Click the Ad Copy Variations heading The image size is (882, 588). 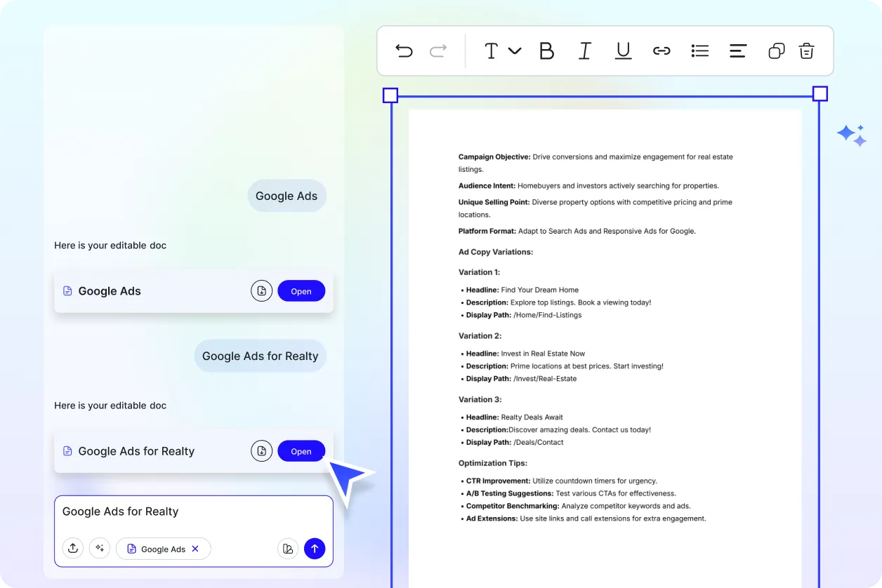click(x=496, y=252)
